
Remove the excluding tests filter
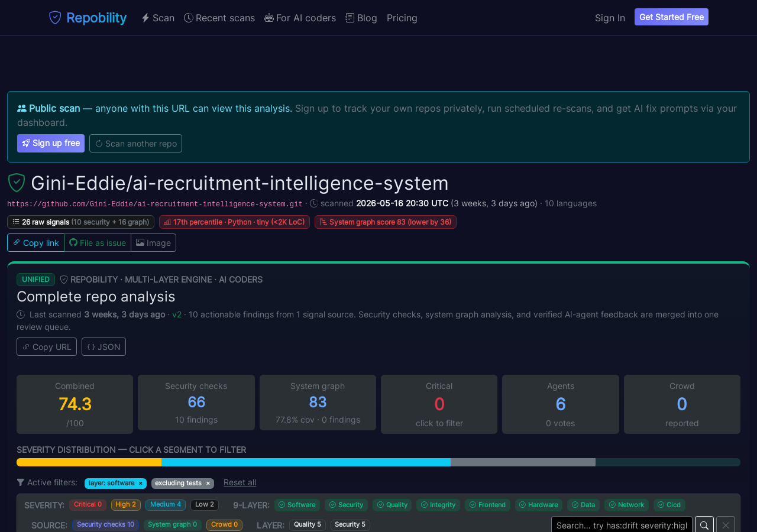coord(208,484)
